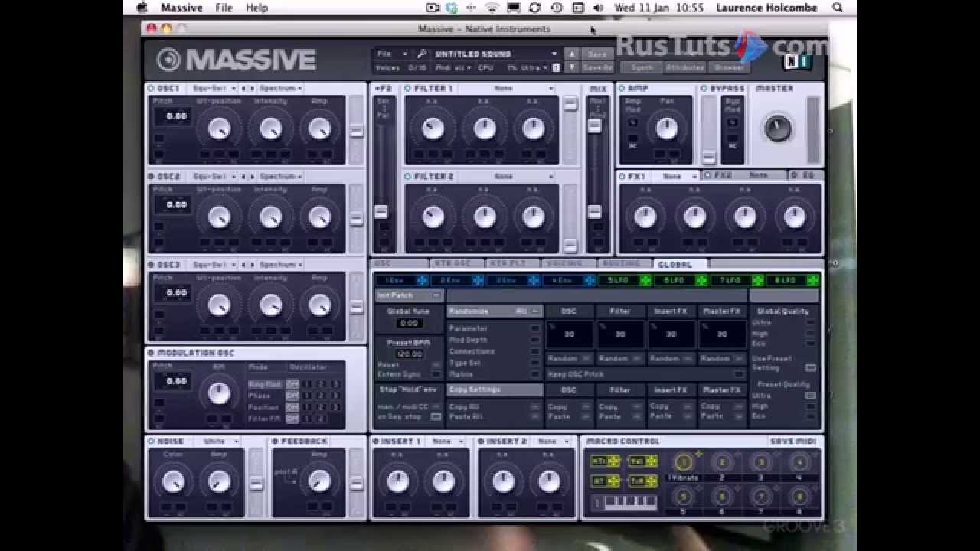980x551 pixels.
Task: Click the Native Instruments NI logo
Action: [798, 63]
